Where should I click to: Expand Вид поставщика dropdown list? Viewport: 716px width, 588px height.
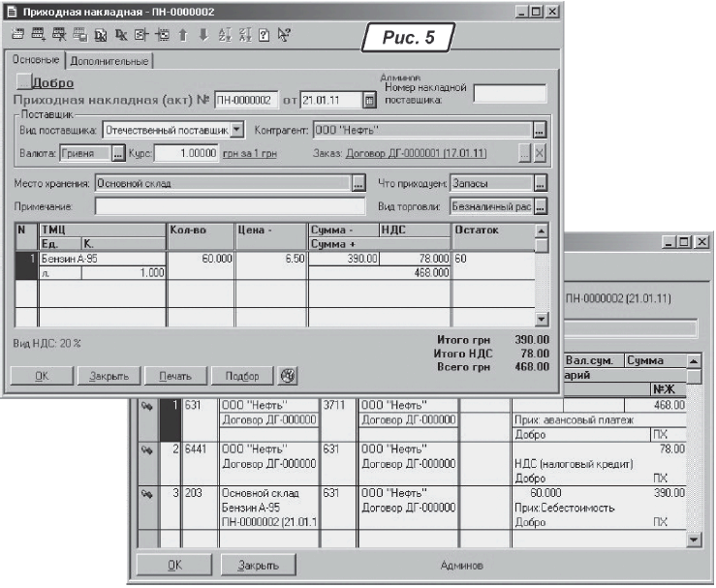point(237,129)
